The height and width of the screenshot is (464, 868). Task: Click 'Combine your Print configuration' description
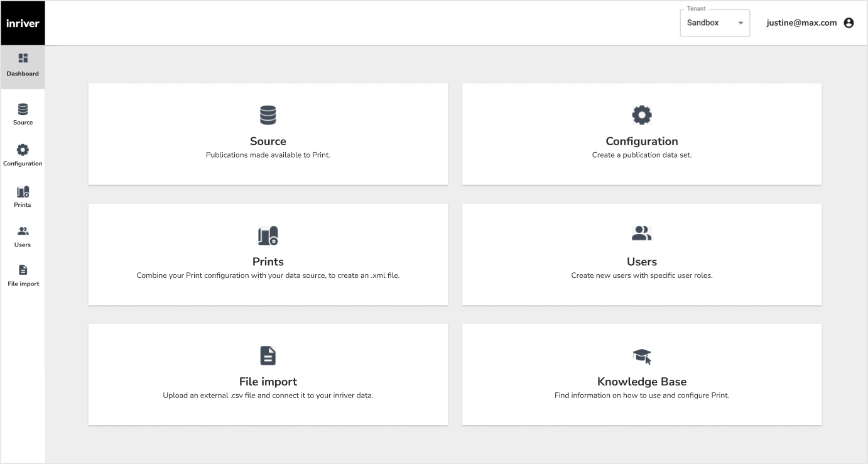pos(268,275)
